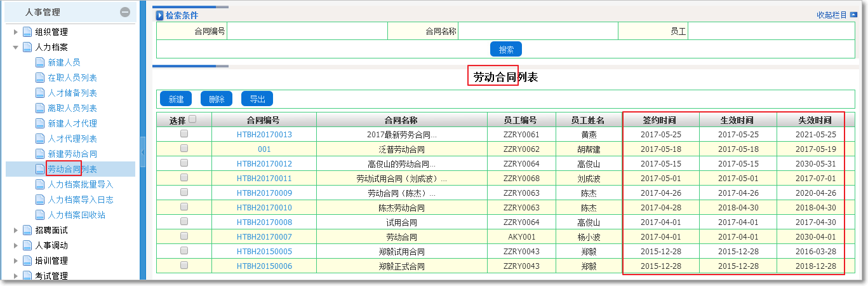
Task: Click the document icon beside 培训管理
Action: 27,261
